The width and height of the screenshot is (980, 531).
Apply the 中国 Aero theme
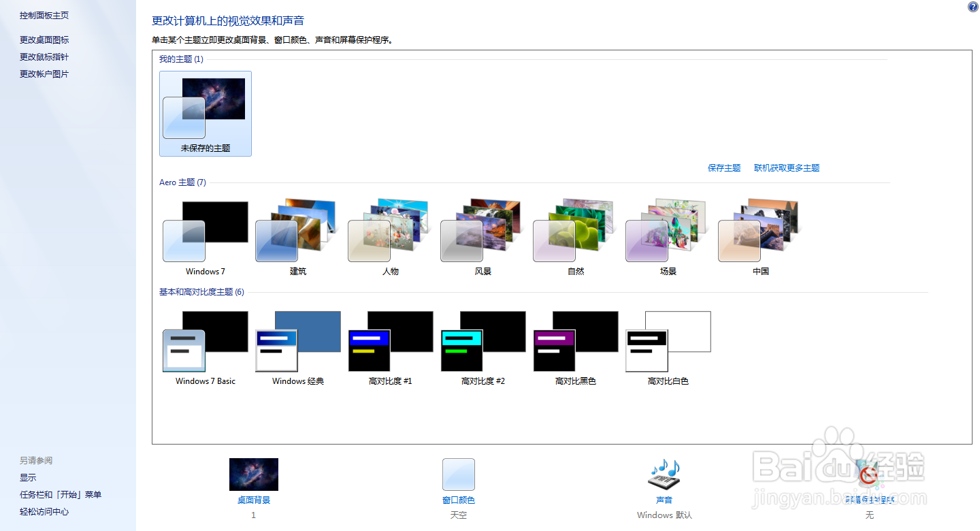tap(761, 238)
